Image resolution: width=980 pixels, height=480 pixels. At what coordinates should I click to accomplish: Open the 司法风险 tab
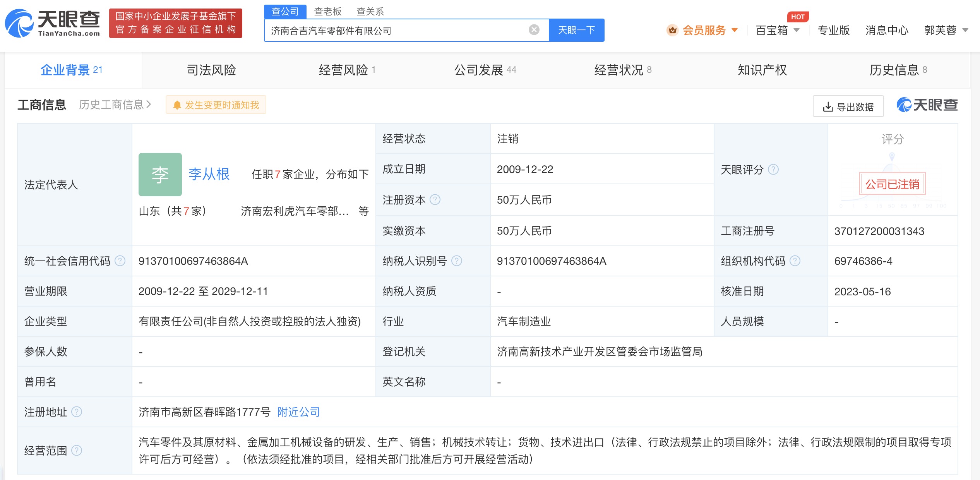211,70
